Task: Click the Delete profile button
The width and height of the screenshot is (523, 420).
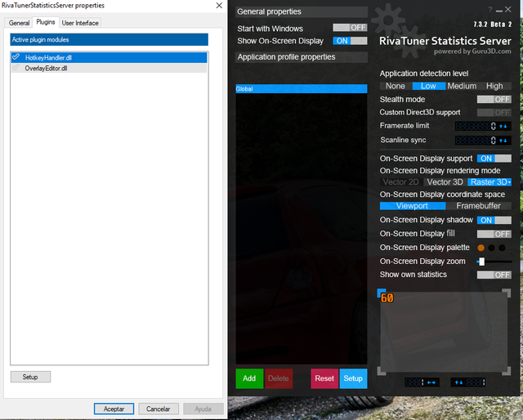Action: (278, 378)
